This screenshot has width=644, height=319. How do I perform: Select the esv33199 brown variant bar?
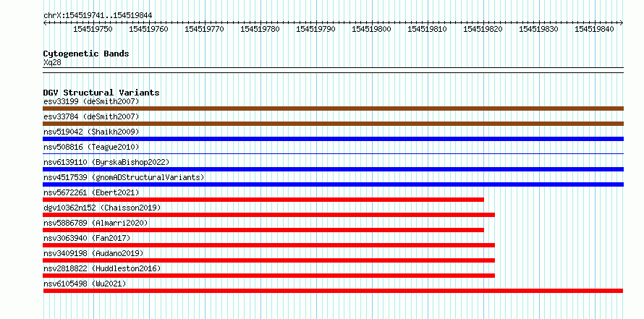(x=333, y=109)
